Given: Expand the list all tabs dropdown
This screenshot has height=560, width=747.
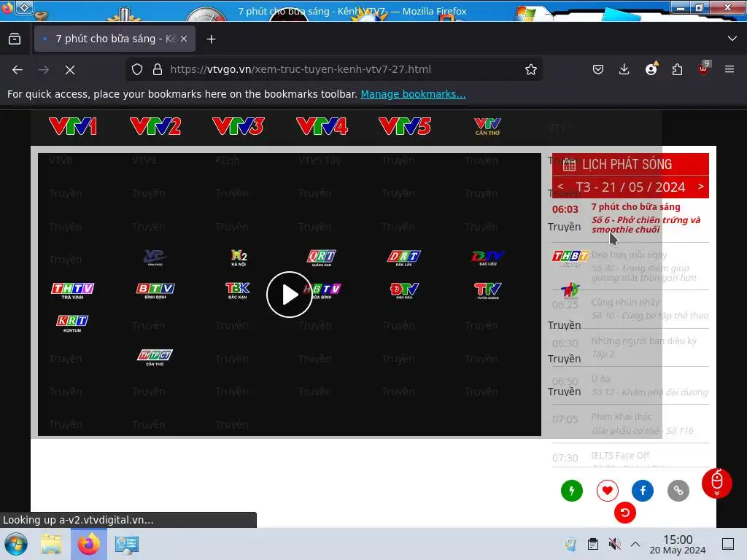Looking at the screenshot, I should [732, 39].
